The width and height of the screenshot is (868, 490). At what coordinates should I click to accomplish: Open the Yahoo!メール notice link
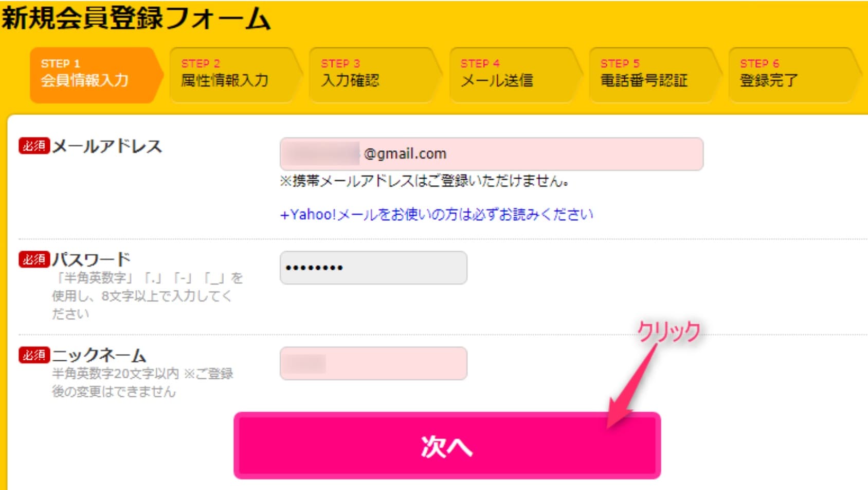tap(437, 214)
